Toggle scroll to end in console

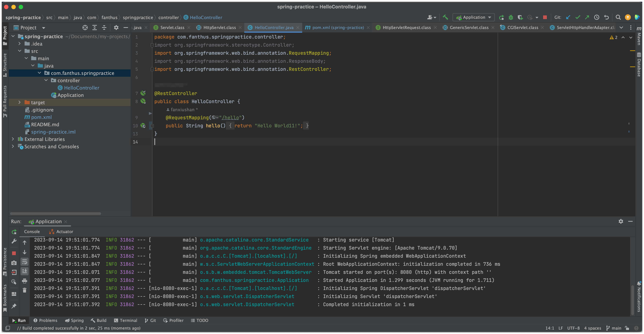click(x=25, y=271)
